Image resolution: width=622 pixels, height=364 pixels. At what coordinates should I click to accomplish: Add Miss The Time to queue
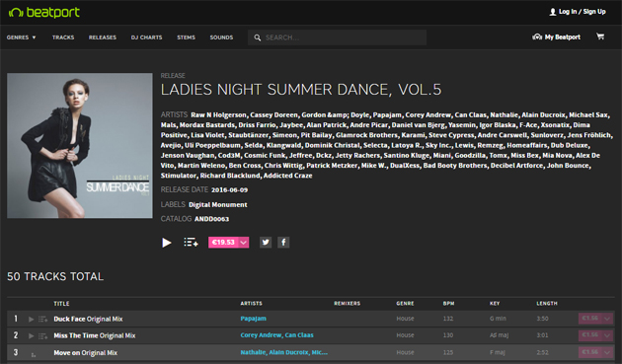[42, 335]
